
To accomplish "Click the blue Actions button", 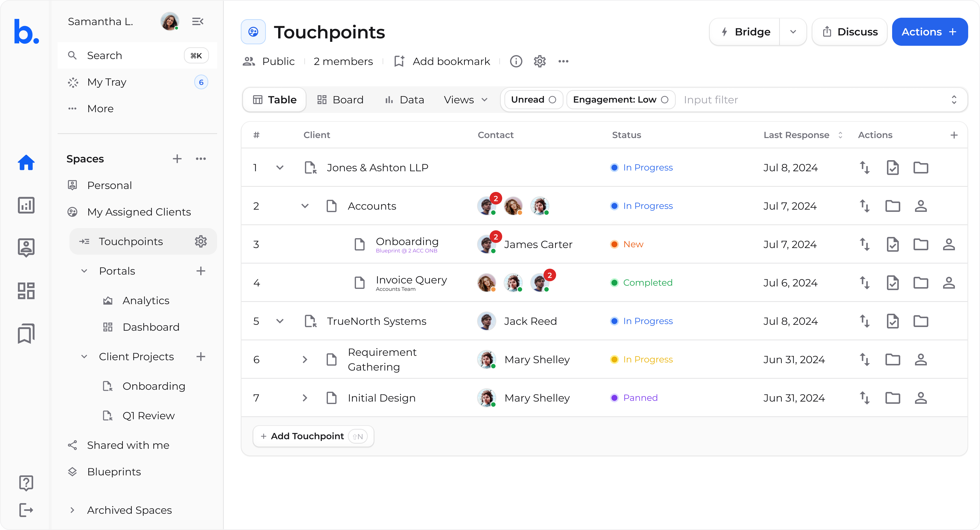I will click(x=929, y=32).
